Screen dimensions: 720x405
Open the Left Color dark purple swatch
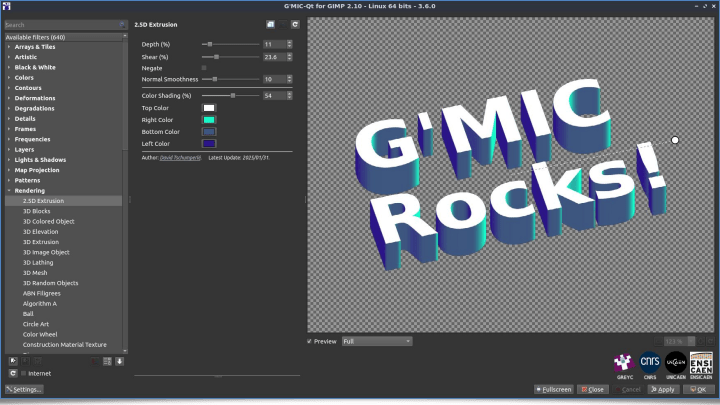[209, 144]
